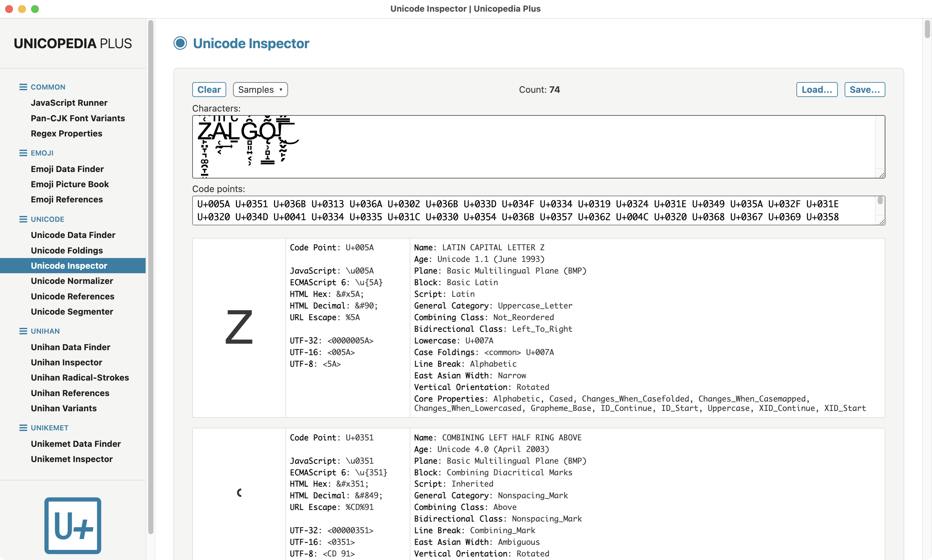The image size is (932, 560).
Task: Click the UNIKEMET section hamburger icon
Action: pyautogui.click(x=23, y=427)
